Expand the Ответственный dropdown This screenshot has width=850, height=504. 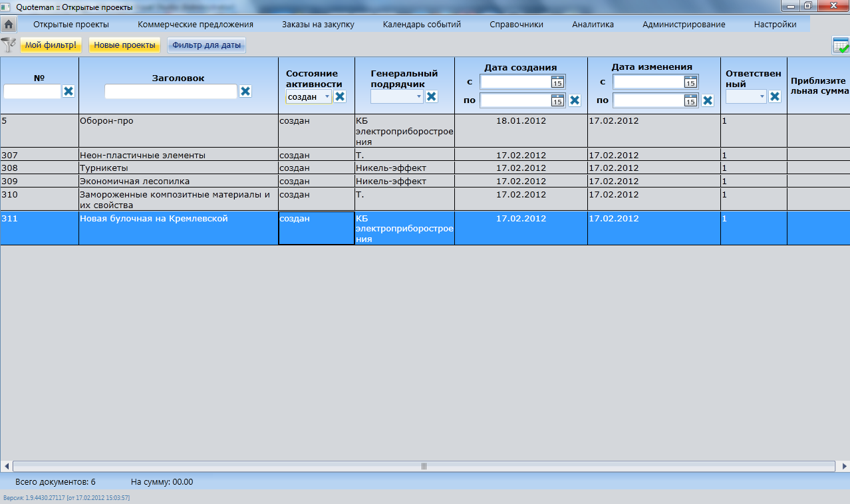[x=762, y=96]
